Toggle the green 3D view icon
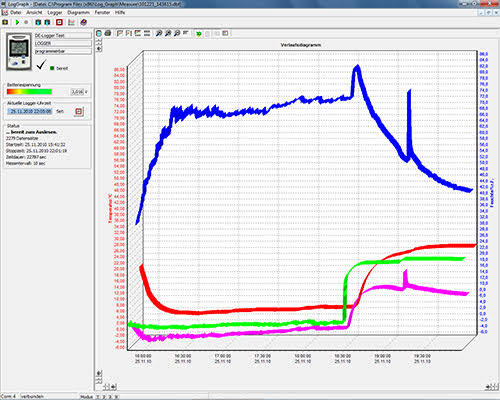Screen dimensions: 500x400 click(199, 33)
